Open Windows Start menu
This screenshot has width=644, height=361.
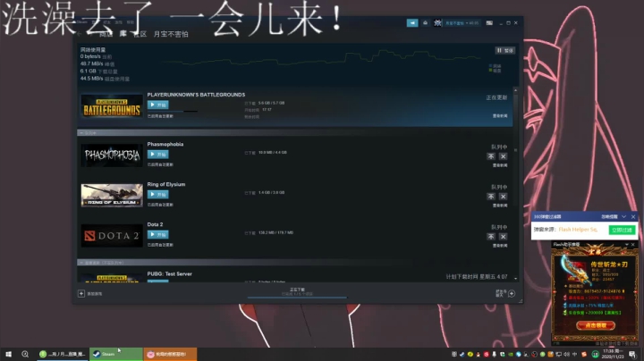point(8,354)
